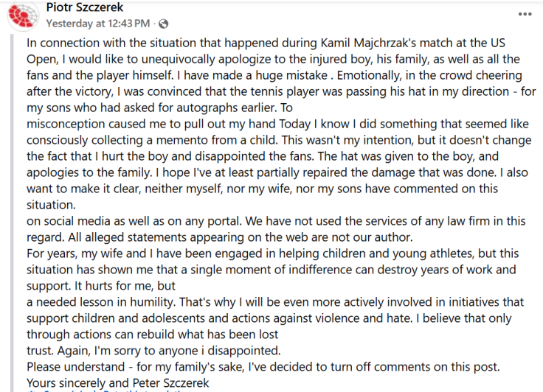Open Piotr Szczerek's profile name link
The height and width of the screenshot is (392, 543).
(x=85, y=7)
